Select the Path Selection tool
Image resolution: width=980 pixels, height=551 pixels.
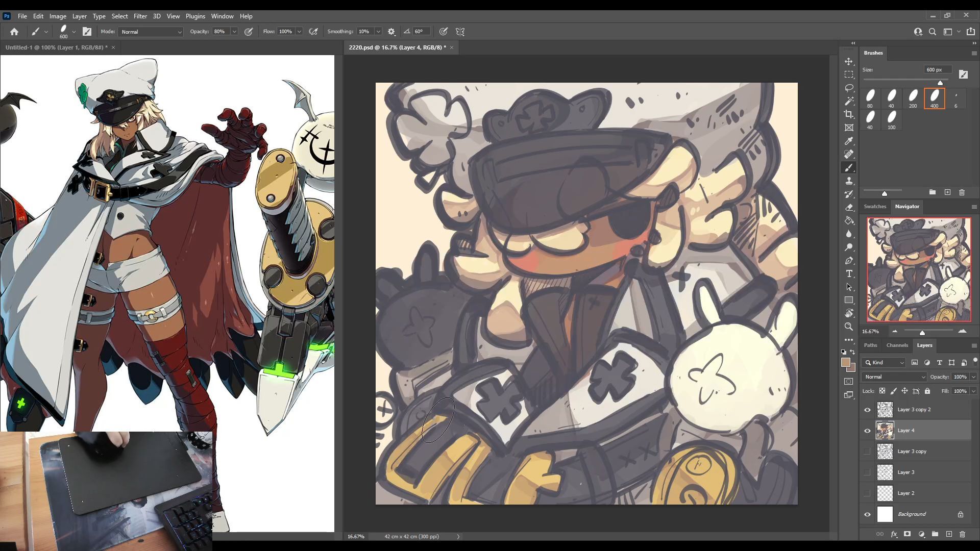click(849, 287)
